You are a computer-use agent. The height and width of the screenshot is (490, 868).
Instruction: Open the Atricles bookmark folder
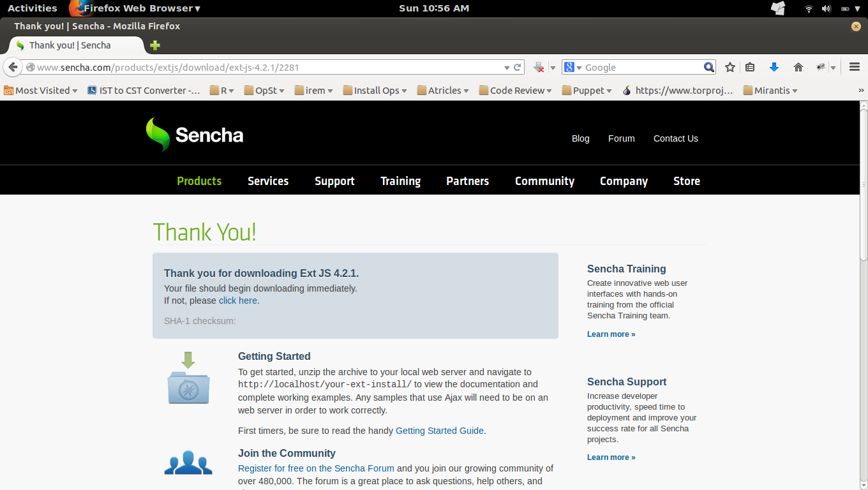443,91
